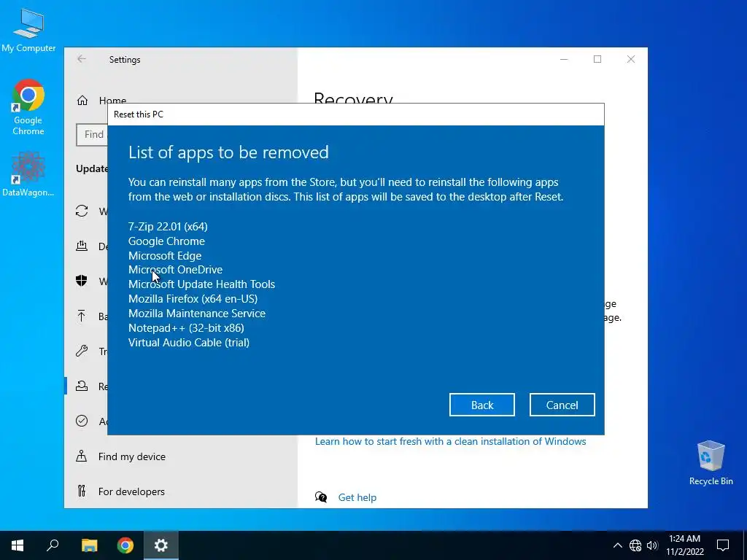The height and width of the screenshot is (560, 747).
Task: Select Google Chrome desktop shortcut
Action: click(28, 108)
